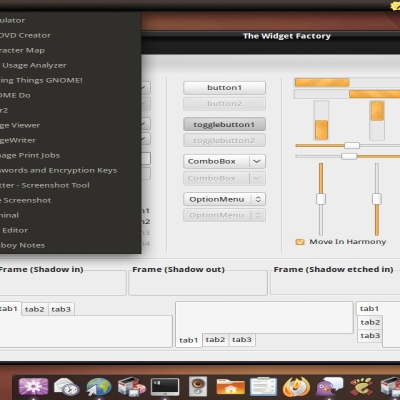Screen dimensions: 400x400
Task: Open the home folder dock icon
Action: [230, 387]
